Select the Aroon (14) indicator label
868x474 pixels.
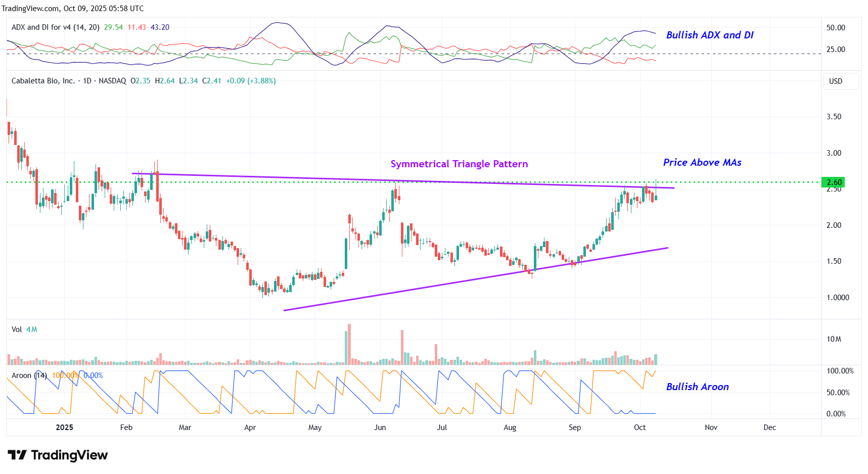point(29,375)
